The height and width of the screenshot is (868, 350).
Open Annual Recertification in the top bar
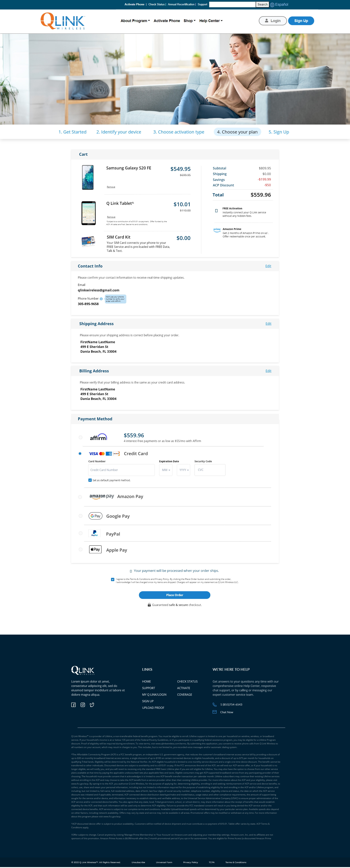181,4
